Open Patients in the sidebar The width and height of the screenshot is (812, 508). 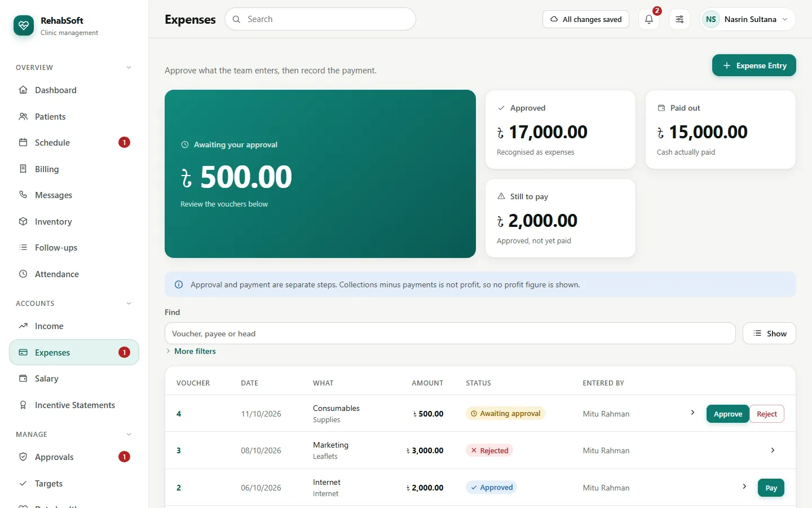(x=74, y=116)
